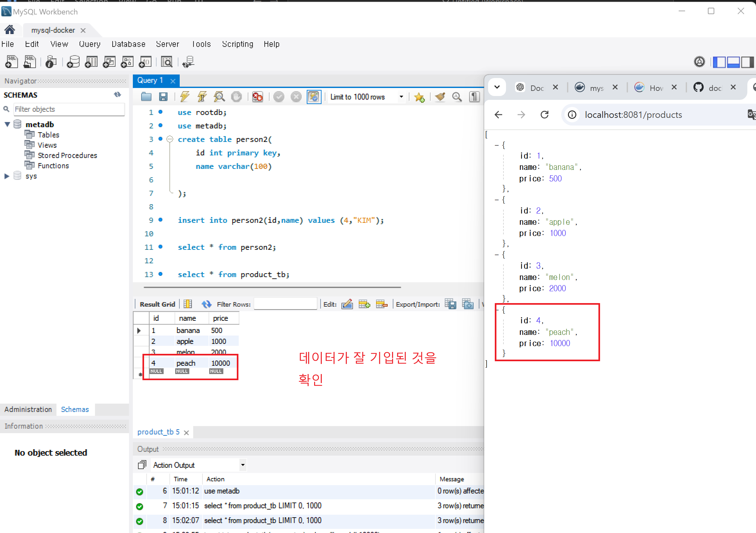Expand the sys schema tree node
The image size is (756, 533).
point(7,176)
